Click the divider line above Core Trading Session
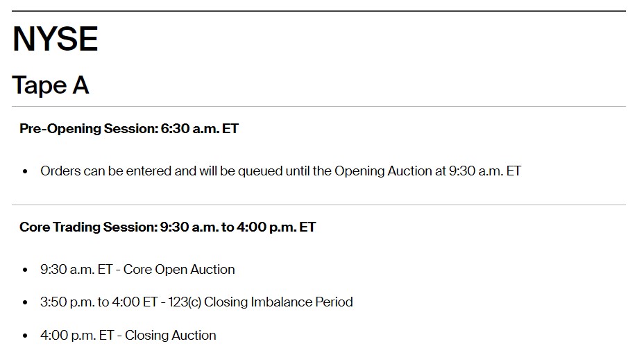Viewport: 644px width, 355px height. click(x=319, y=205)
